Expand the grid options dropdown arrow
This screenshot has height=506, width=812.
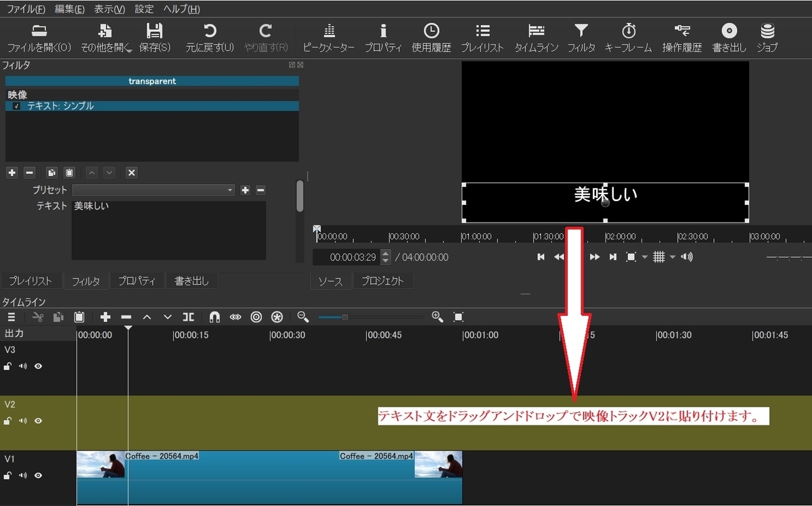(x=673, y=257)
